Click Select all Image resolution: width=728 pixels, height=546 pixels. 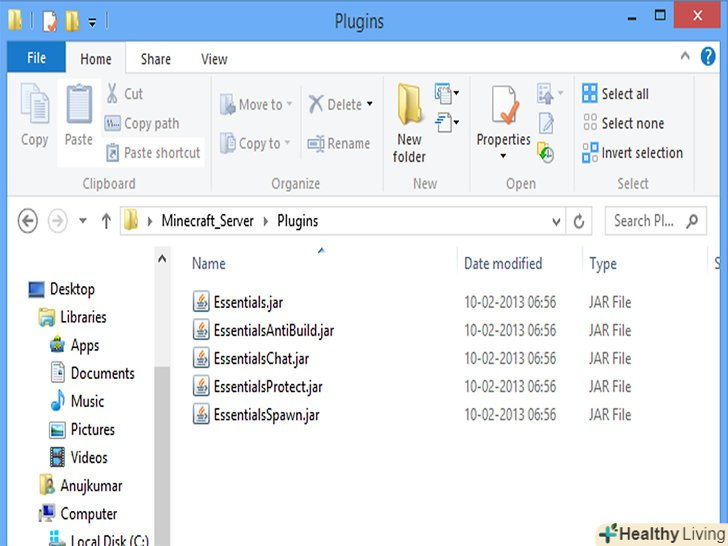tap(616, 93)
